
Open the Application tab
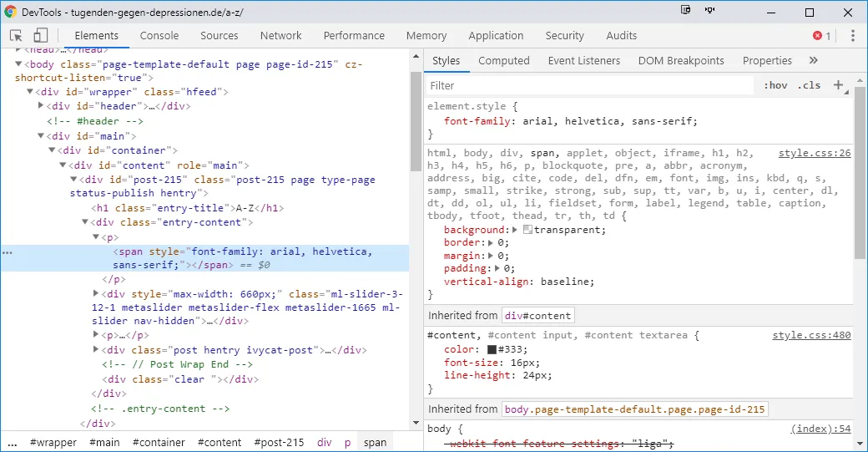click(496, 35)
